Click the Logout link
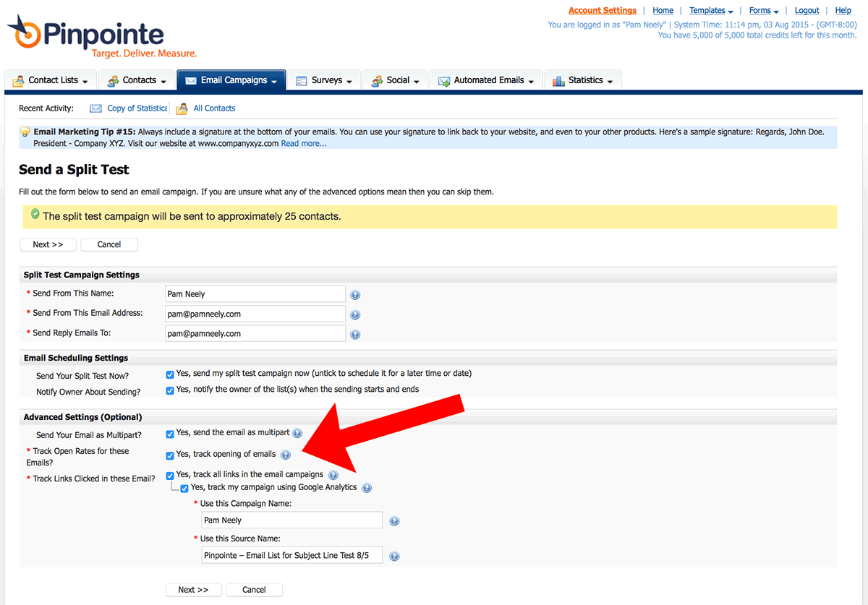Viewport: 868px width, 605px height. pos(807,11)
